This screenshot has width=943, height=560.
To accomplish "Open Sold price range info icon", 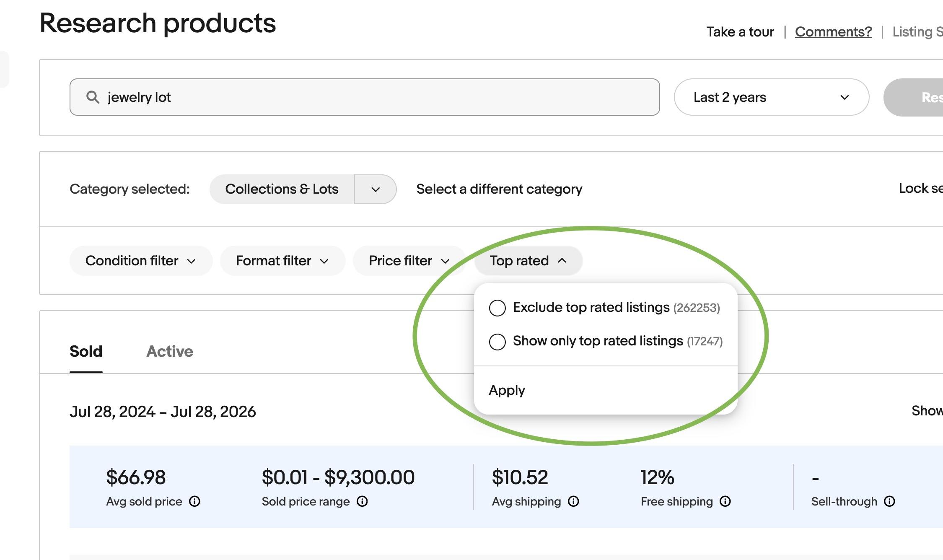I will click(362, 501).
